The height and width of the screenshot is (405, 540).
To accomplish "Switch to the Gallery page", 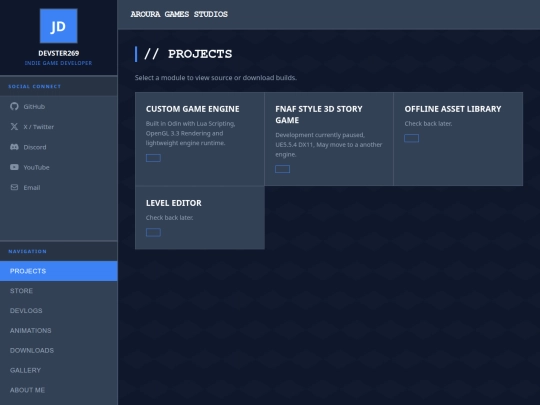I will pyautogui.click(x=59, y=370).
